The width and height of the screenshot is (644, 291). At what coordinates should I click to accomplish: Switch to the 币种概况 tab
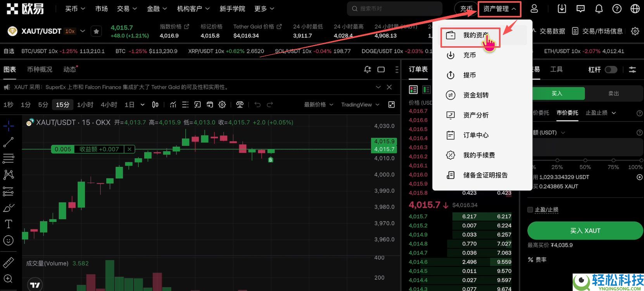[x=40, y=69]
